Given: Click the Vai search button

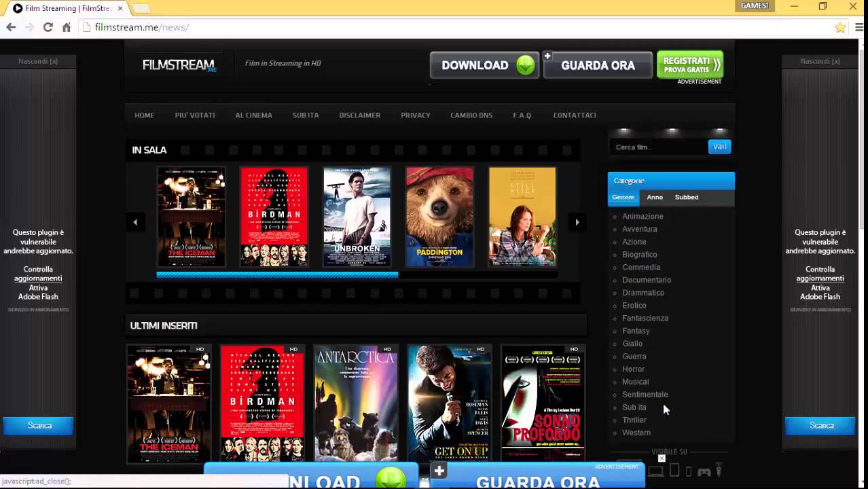Looking at the screenshot, I should click(x=719, y=147).
